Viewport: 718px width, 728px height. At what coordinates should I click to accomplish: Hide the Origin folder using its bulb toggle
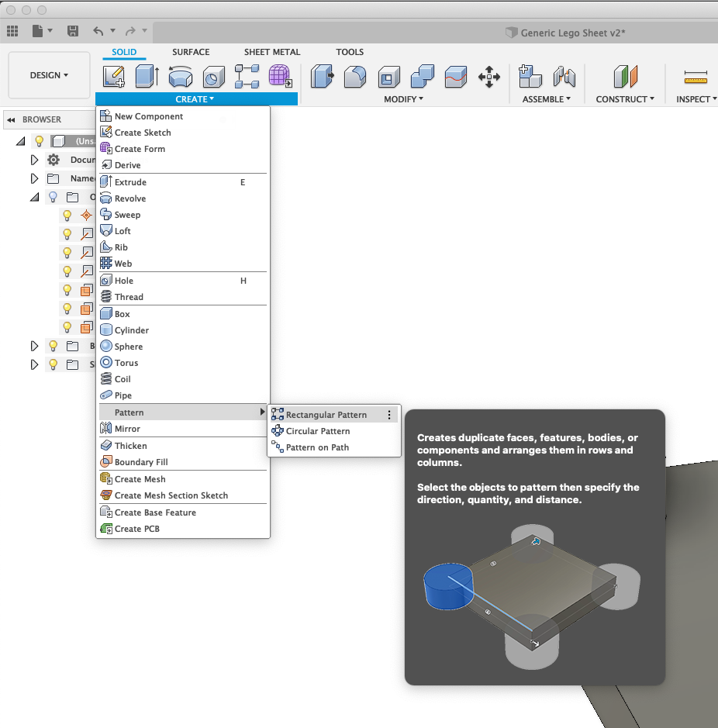tap(53, 198)
